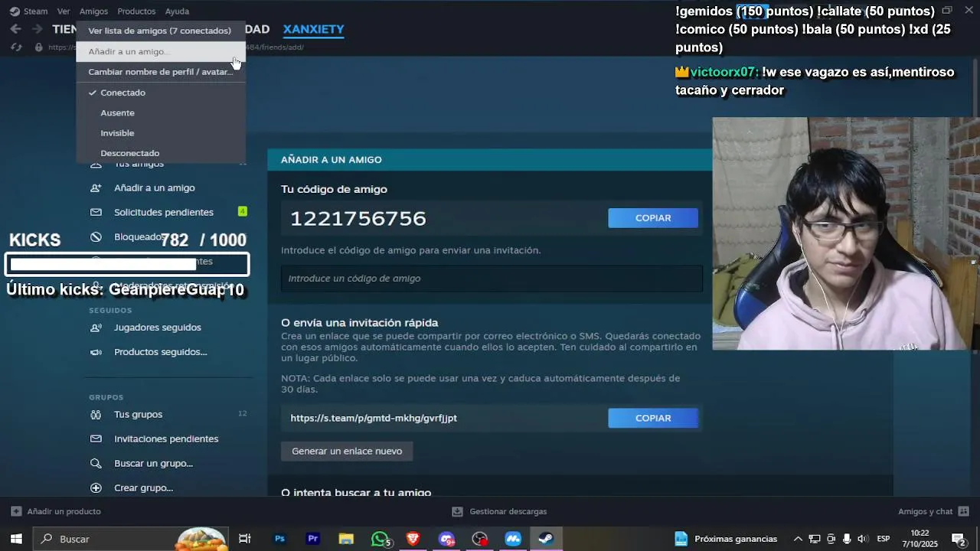Open File Explorer from the taskbar

click(346, 539)
